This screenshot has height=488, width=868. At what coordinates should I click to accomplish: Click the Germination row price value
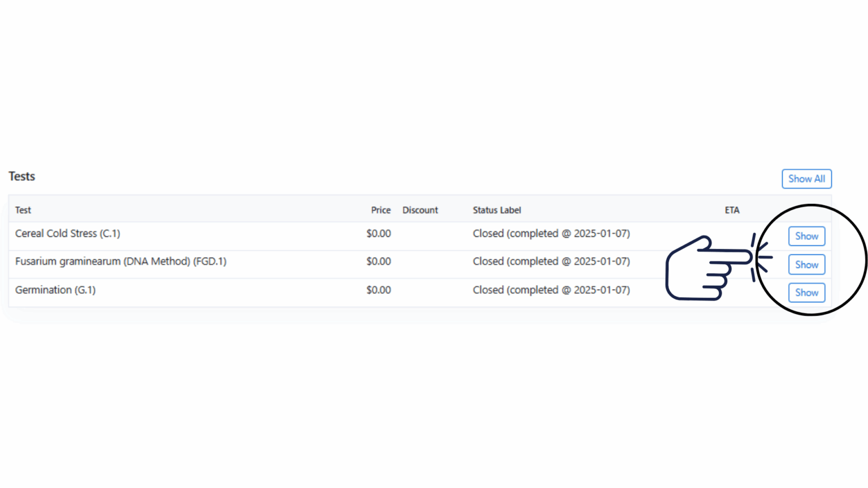[379, 290]
